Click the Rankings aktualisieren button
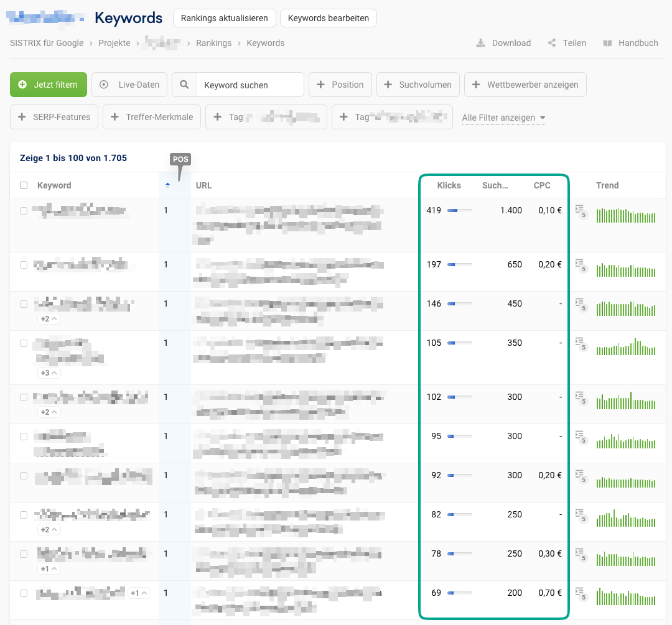Screen dimensions: 672x625 coord(224,18)
